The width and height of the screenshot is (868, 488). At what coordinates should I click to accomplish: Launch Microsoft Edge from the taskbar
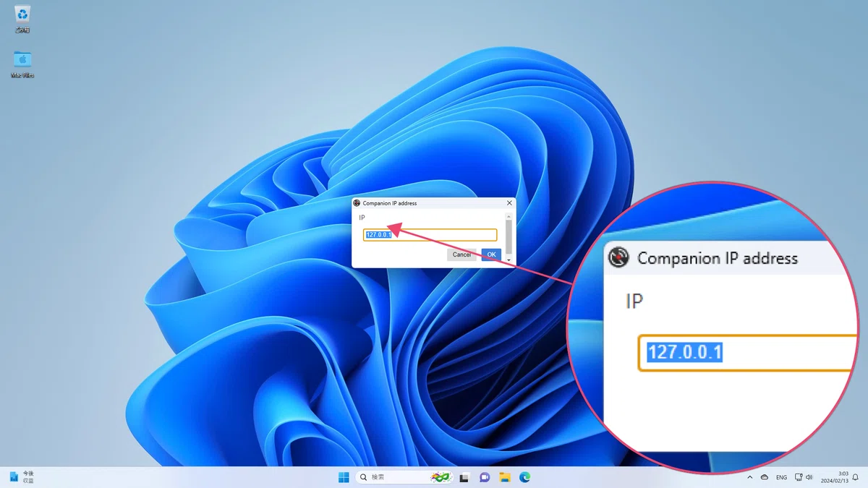pos(525,477)
